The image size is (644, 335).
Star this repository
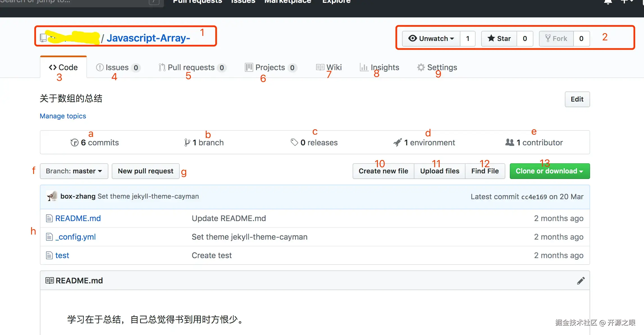[499, 38]
